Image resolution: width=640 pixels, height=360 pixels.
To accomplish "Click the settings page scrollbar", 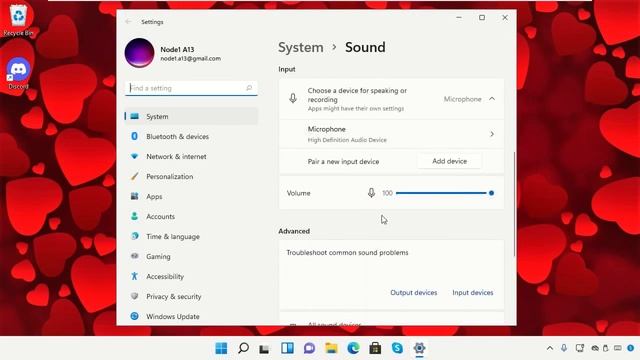I will [514, 204].
